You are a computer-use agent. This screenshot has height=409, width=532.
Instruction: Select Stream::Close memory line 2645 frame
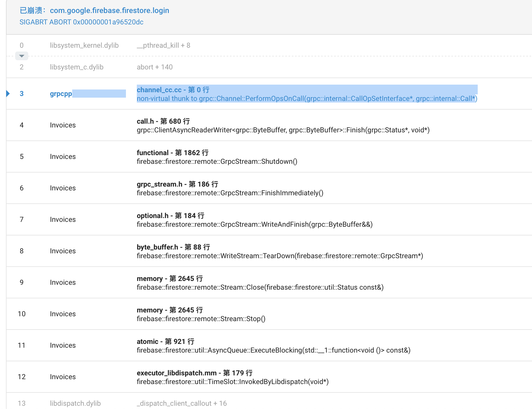[x=260, y=287]
